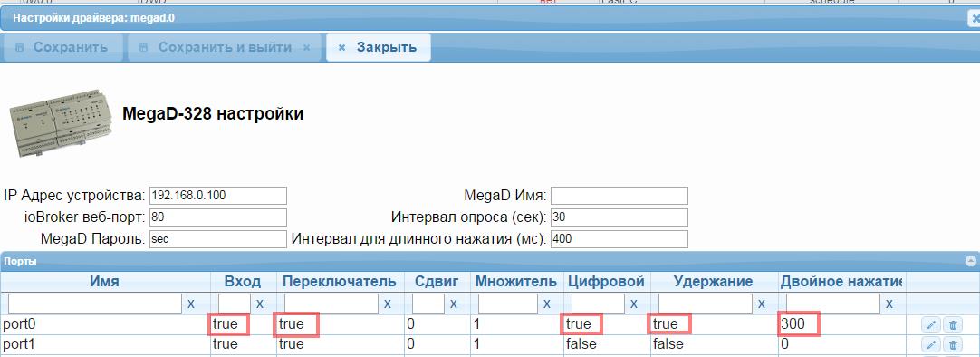Viewport: 980px width, 357px height.
Task: Sort by Переключатель column header
Action: [340, 282]
